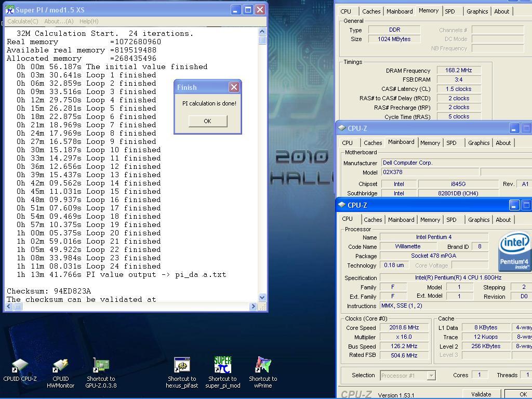Maximize Super PI window

[248, 9]
